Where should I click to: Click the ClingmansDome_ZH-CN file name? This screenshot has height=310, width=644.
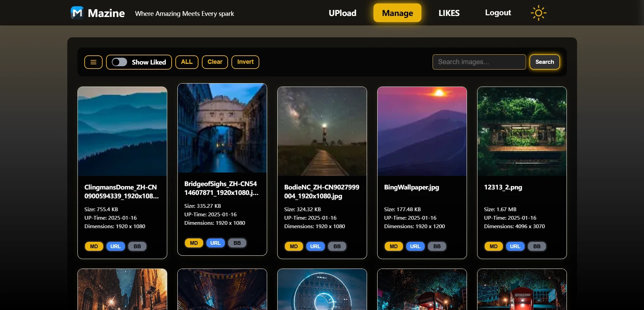121,192
